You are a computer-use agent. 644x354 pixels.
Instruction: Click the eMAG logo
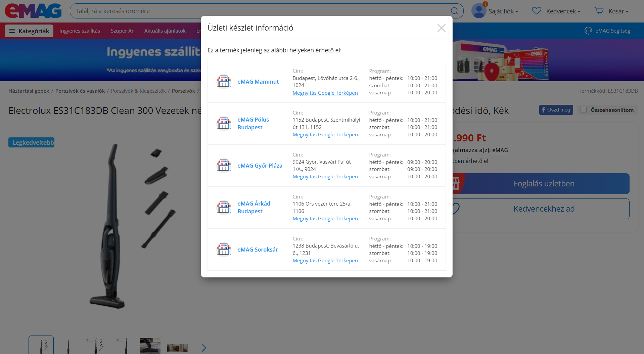(x=33, y=11)
